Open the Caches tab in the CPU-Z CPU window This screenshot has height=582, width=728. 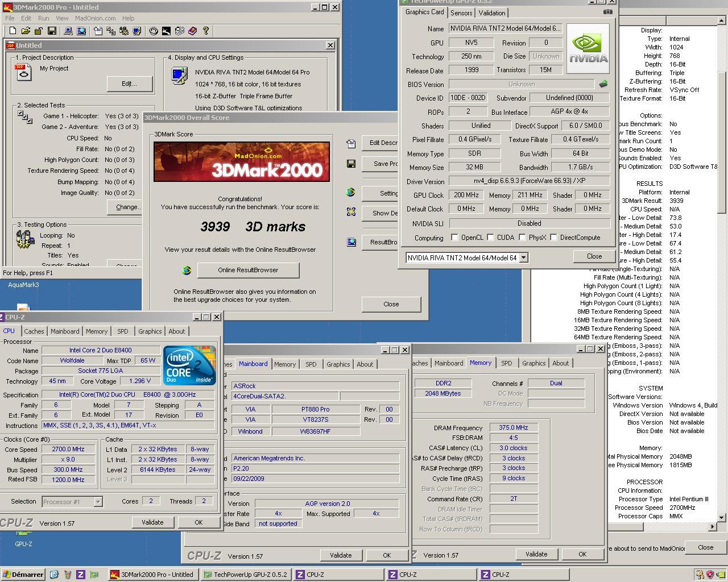(x=34, y=331)
